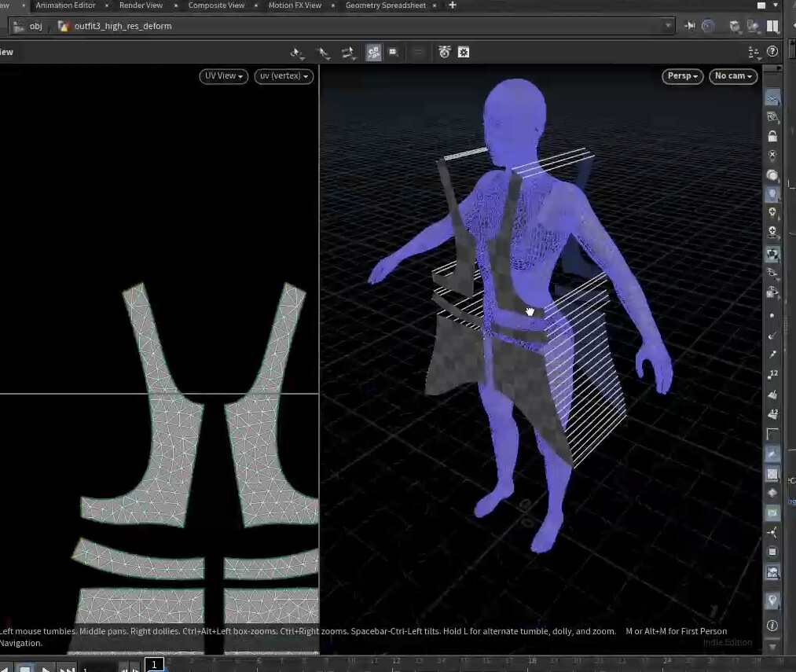Toggle point number display in the viewport
The height and width of the screenshot is (672, 796).
point(772,374)
